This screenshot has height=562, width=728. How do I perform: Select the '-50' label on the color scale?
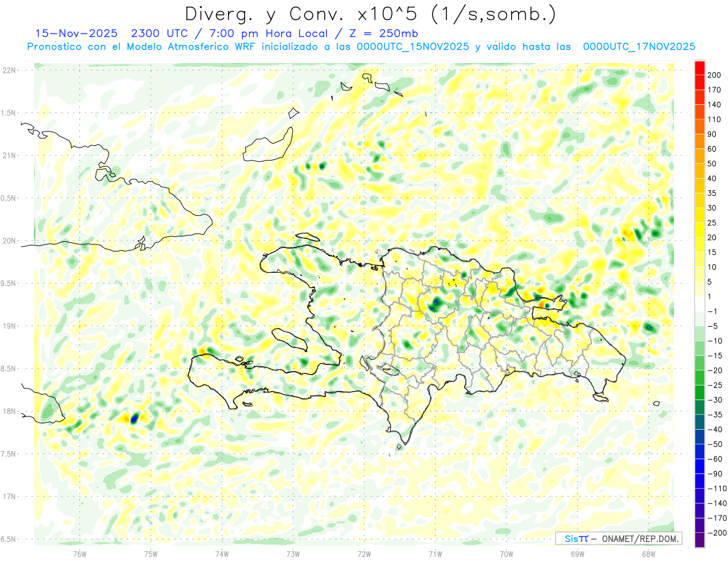coord(715,444)
